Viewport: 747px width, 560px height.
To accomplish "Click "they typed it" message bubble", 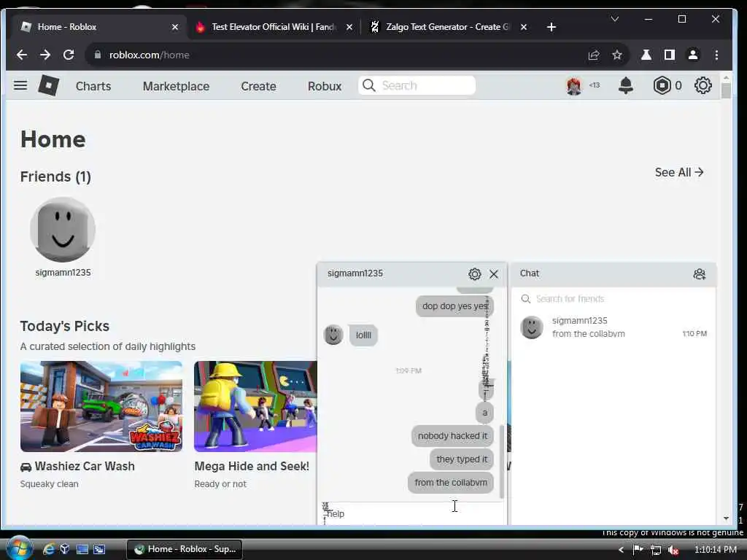I will tap(462, 459).
